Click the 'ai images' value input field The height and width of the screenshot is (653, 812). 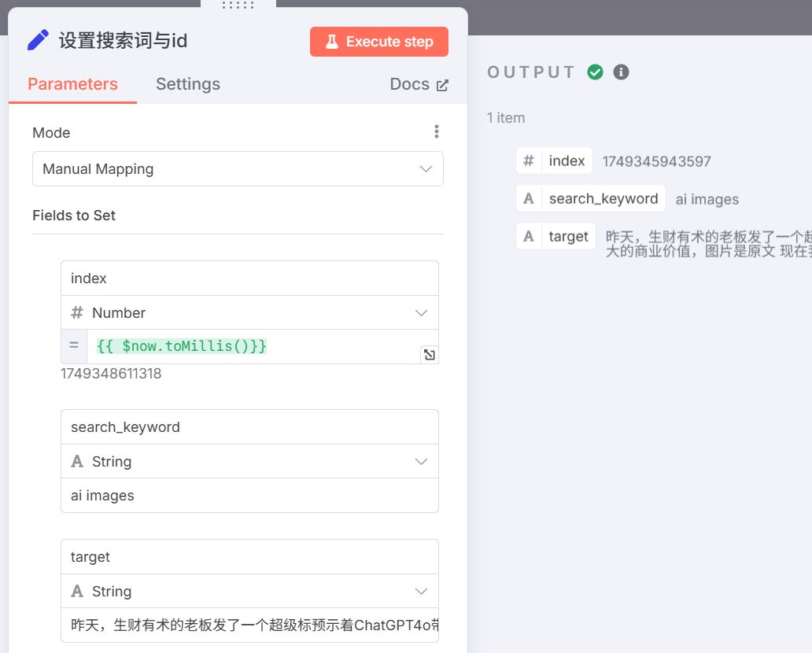coord(249,496)
